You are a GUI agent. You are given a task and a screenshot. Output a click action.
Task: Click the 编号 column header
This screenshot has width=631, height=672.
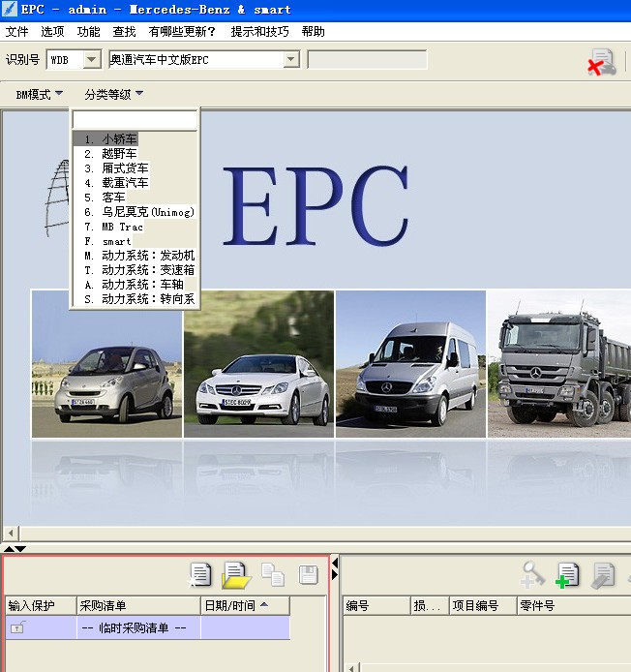pyautogui.click(x=376, y=605)
